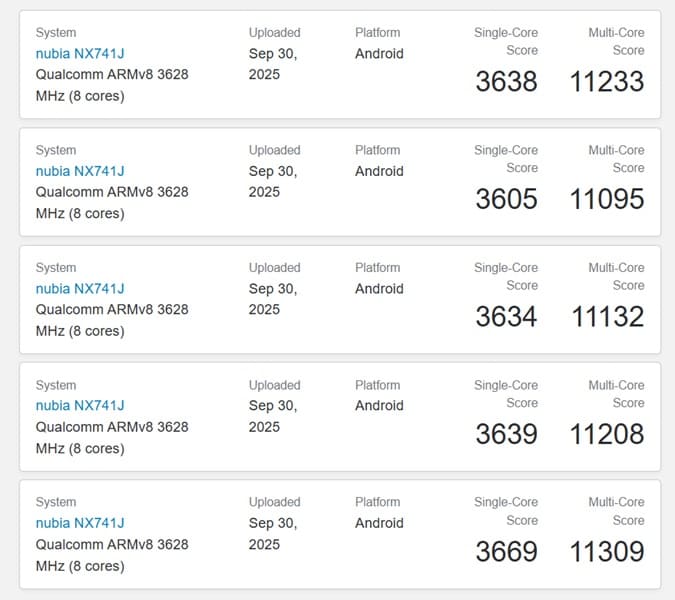
Task: Click the Android platform text in the 11233 result
Action: 379,54
